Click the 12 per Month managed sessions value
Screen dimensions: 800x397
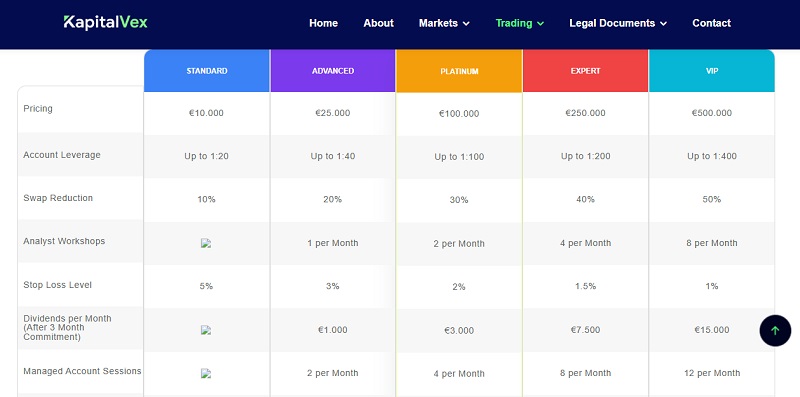click(712, 373)
